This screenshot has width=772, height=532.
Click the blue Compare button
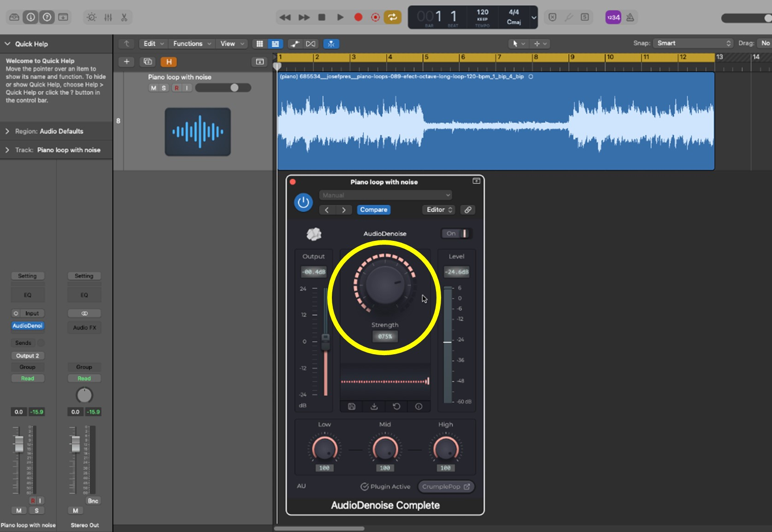click(374, 210)
